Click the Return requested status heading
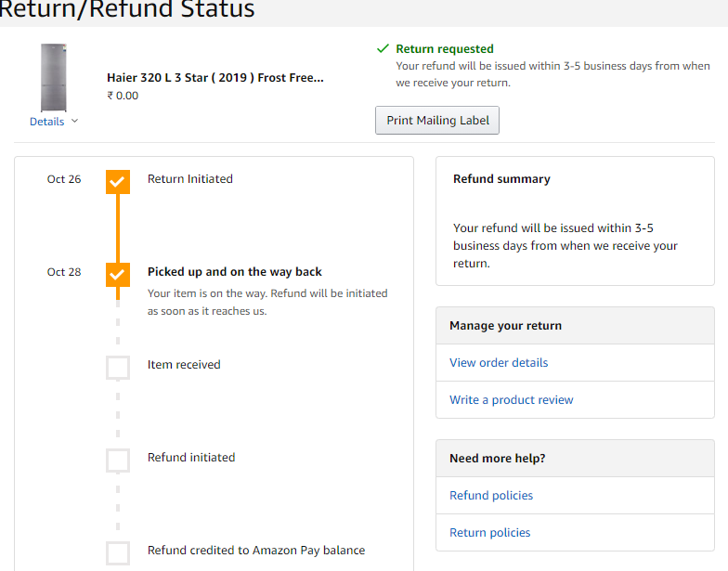Viewport: 728px width, 571px height. pos(444,48)
